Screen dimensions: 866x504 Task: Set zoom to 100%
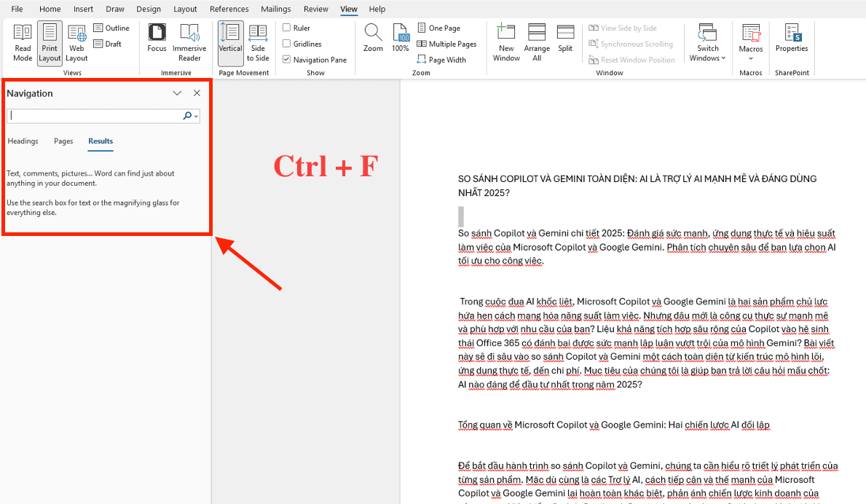(x=401, y=39)
